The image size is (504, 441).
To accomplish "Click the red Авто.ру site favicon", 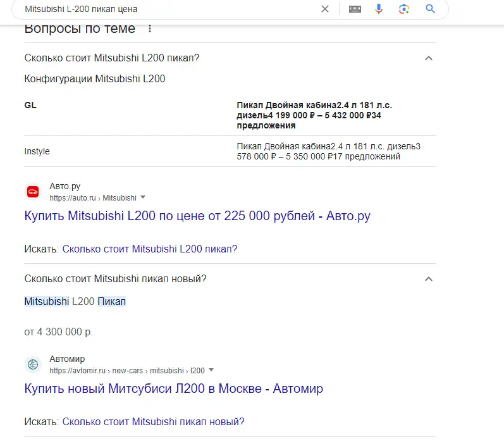I will click(32, 192).
